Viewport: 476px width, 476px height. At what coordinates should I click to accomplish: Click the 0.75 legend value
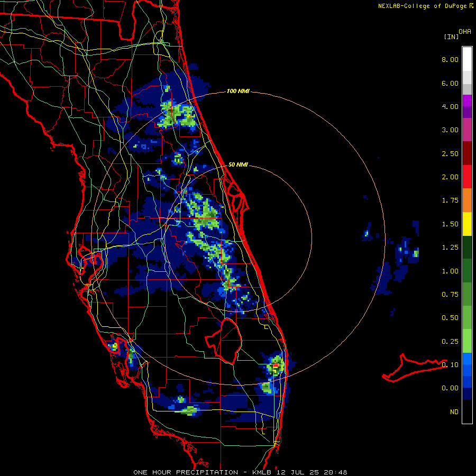coord(450,295)
